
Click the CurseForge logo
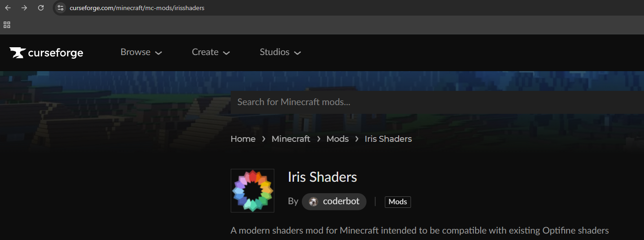[46, 53]
